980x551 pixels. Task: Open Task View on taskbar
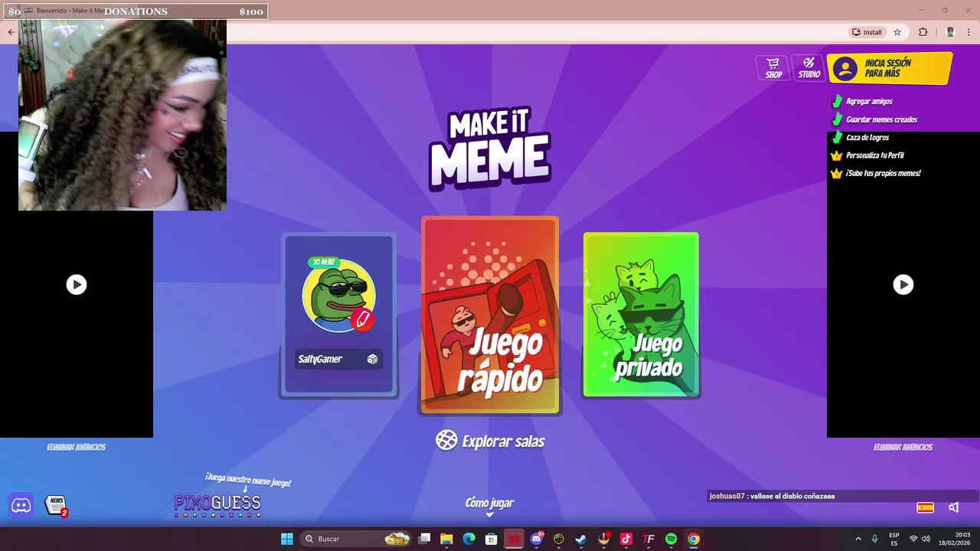[x=425, y=539]
